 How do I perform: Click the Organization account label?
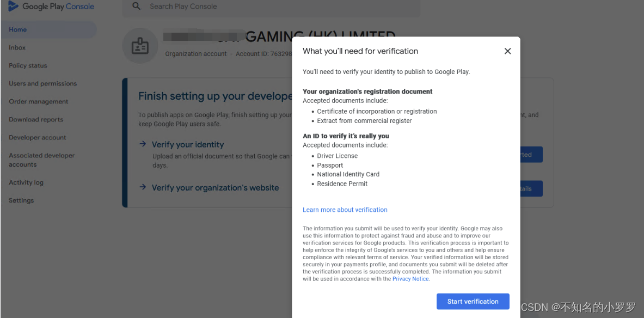[x=196, y=54]
